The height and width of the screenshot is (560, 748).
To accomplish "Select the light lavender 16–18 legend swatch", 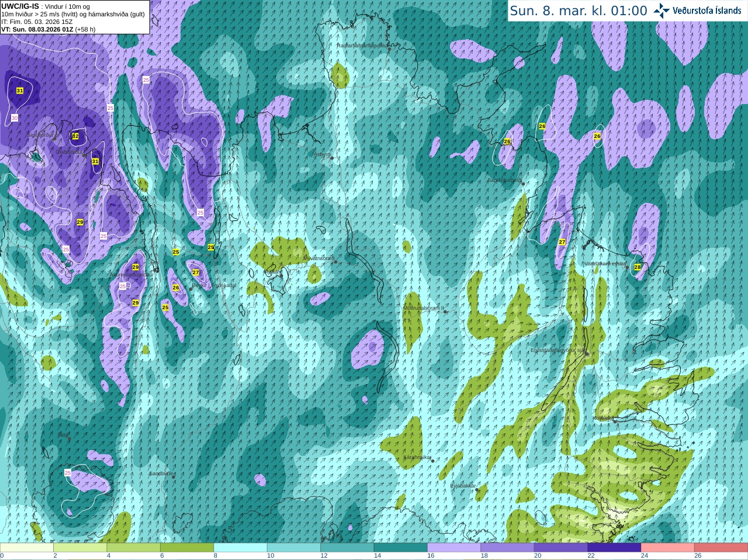I will click(454, 548).
